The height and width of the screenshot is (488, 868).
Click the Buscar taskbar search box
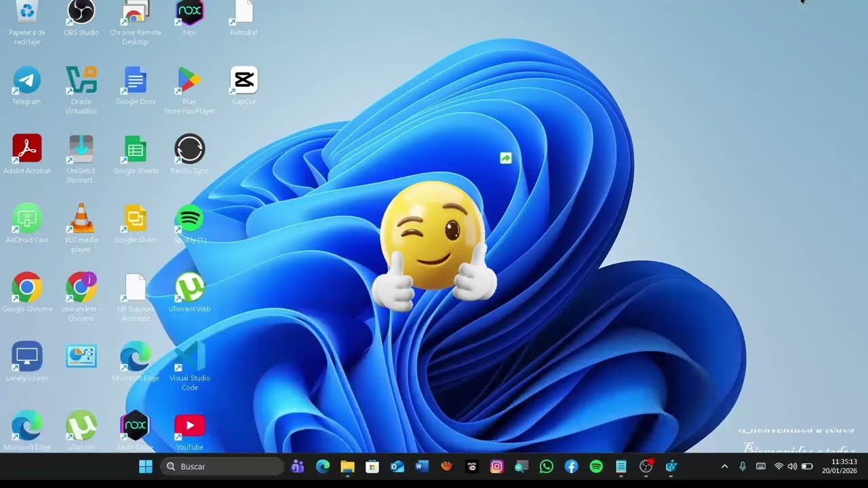tap(222, 466)
